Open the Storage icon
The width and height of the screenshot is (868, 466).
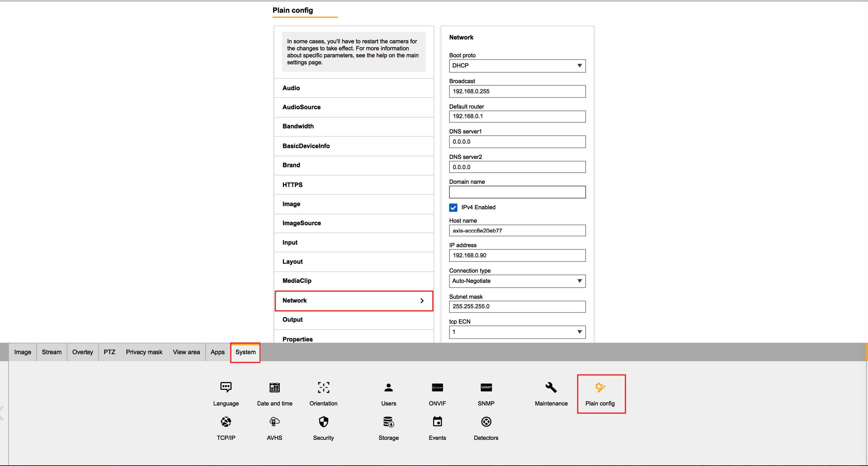coord(389,421)
